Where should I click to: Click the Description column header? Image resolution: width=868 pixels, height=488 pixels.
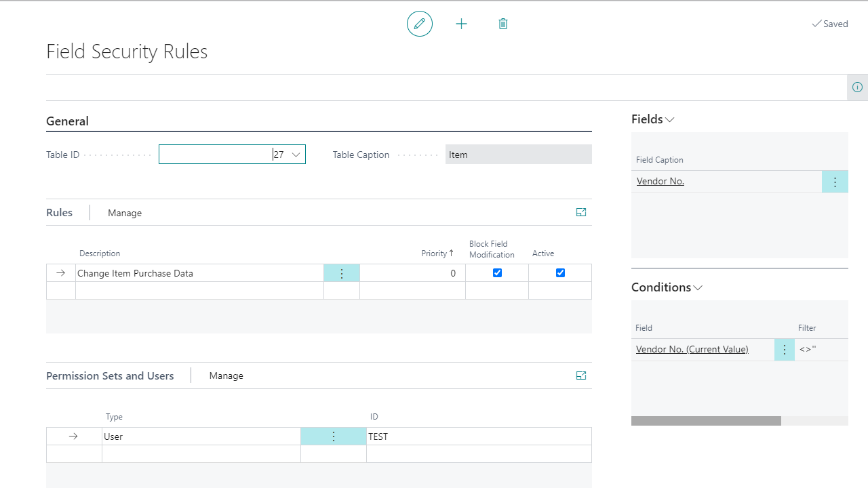tap(100, 253)
